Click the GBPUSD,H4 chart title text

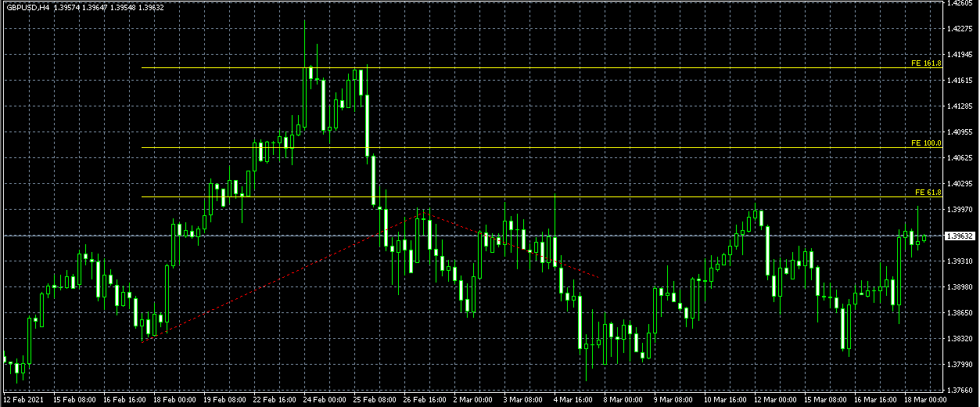pyautogui.click(x=27, y=7)
